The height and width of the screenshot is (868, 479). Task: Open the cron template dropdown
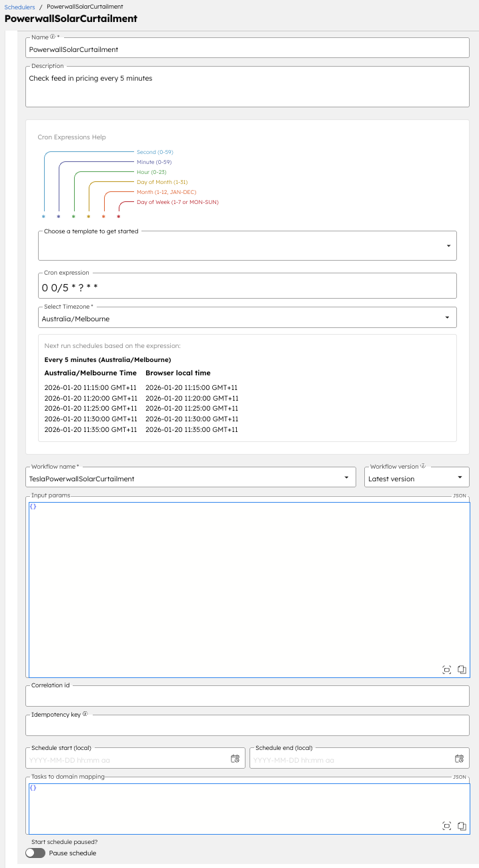[248, 245]
